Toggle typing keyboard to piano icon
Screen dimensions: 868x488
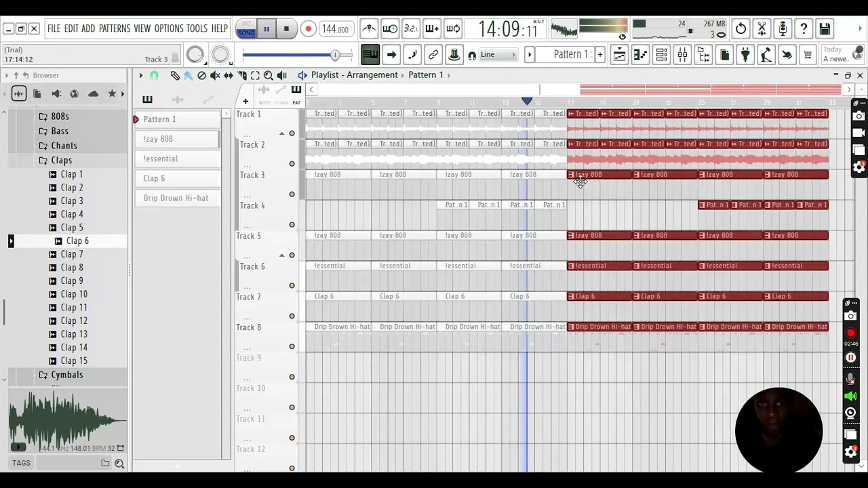tap(370, 55)
